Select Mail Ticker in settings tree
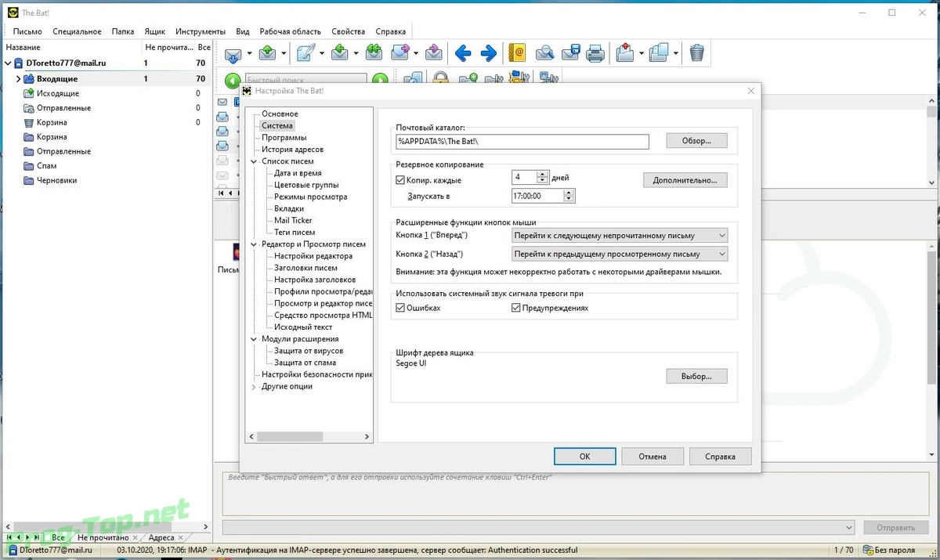 pyautogui.click(x=293, y=221)
